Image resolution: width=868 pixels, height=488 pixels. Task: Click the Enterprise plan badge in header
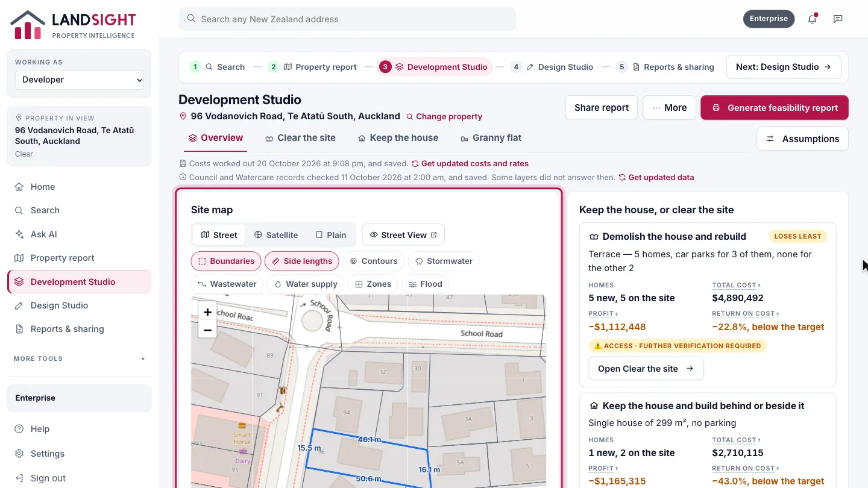[769, 19]
